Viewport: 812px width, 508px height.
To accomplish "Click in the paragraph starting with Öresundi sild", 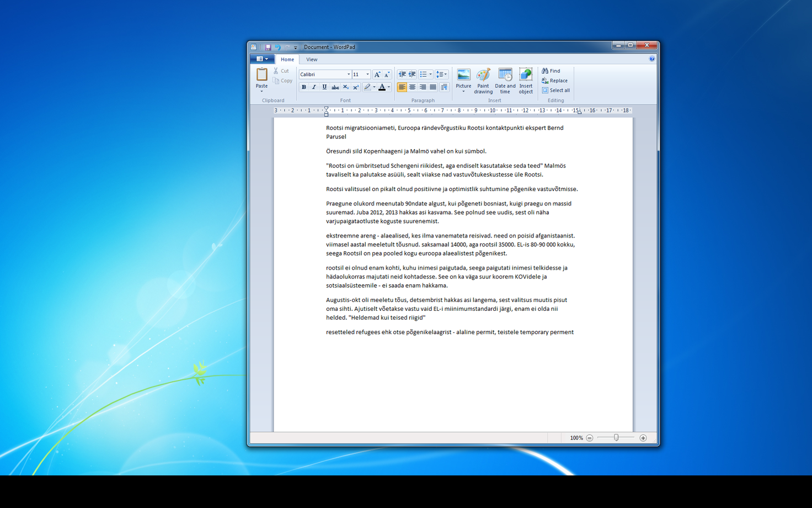I will click(x=406, y=151).
